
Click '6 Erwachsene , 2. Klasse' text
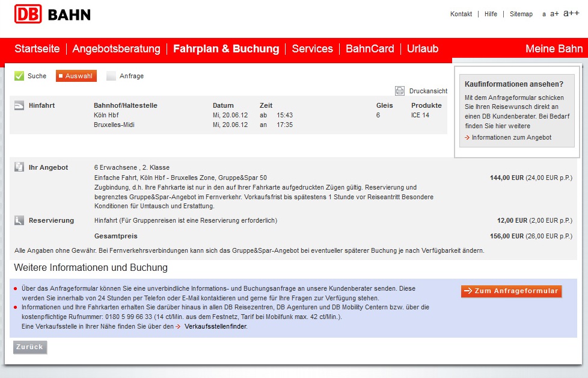click(132, 167)
